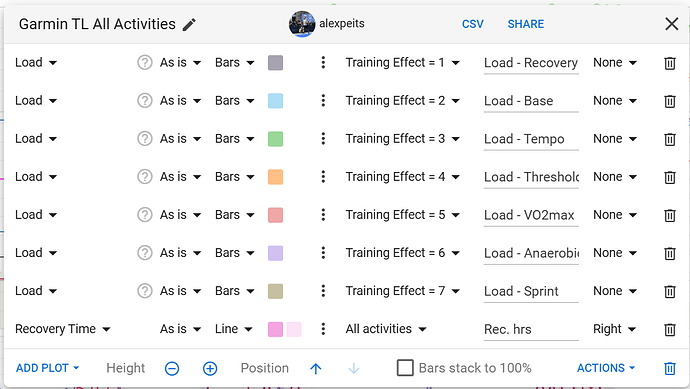Delete the Rec. hrs row

(670, 330)
